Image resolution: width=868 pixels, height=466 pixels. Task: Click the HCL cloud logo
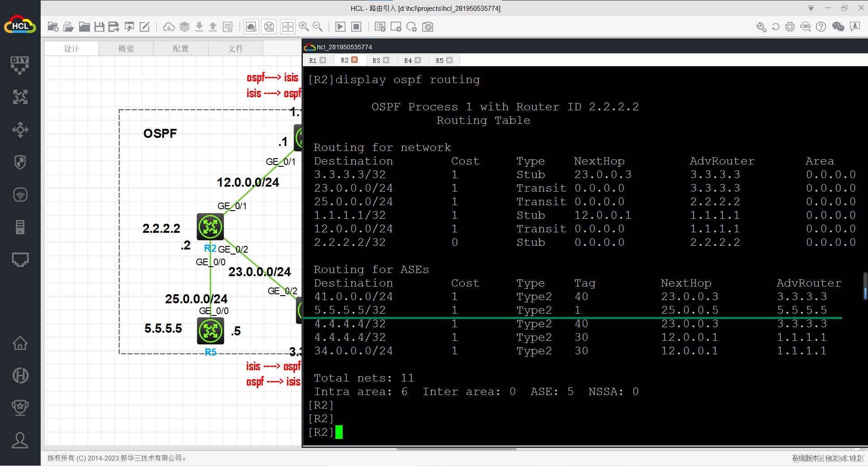tap(20, 25)
